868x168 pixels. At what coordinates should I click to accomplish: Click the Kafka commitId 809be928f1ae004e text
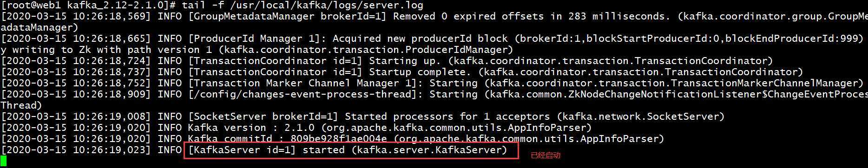pos(287,139)
